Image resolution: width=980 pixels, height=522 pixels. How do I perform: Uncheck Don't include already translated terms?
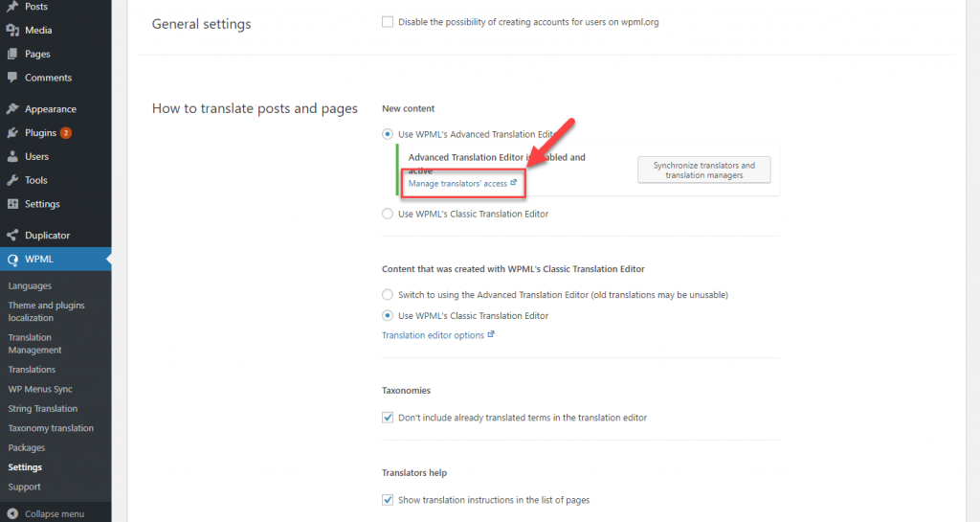[388, 417]
